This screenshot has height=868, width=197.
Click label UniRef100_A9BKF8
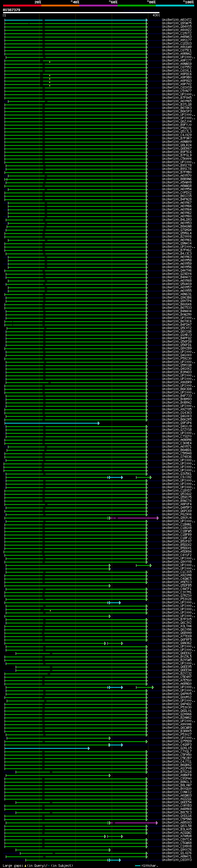coord(177,775)
